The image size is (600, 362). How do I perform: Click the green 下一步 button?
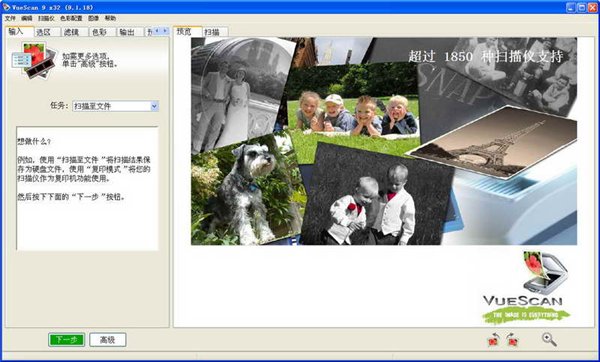[x=67, y=339]
